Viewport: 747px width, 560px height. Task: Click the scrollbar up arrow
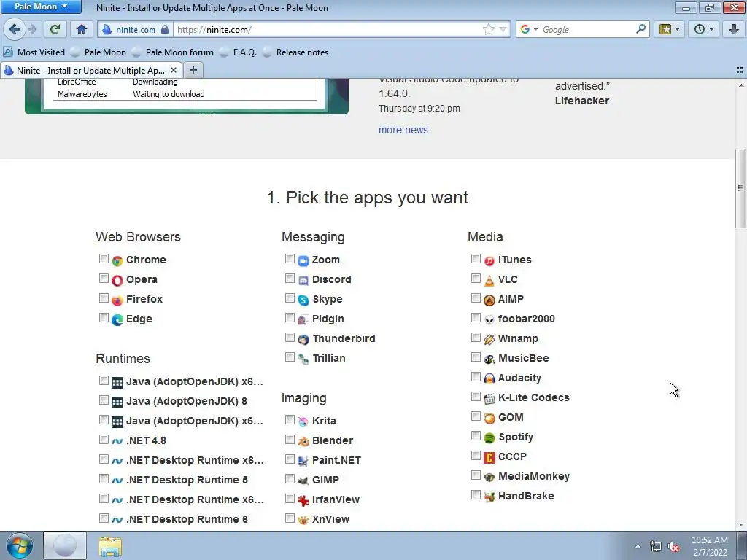(x=740, y=85)
